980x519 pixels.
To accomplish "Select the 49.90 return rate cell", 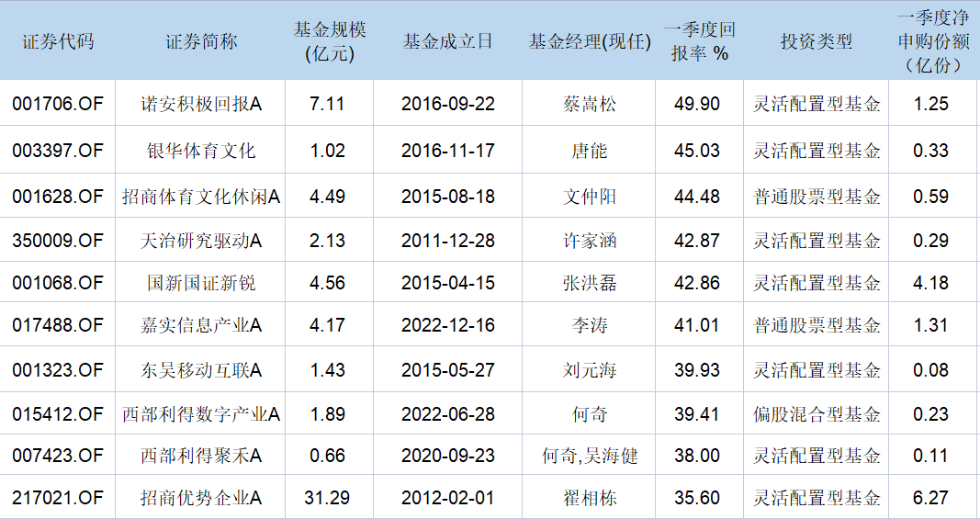I will (697, 105).
